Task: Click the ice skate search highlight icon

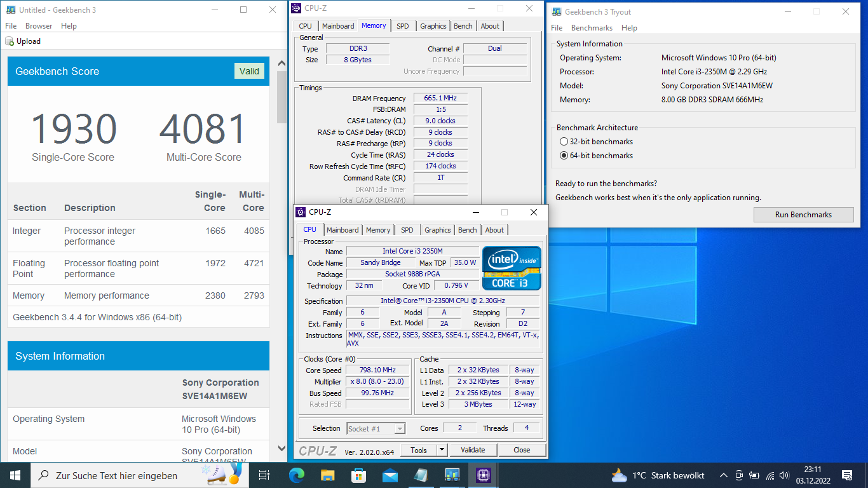Action: click(x=222, y=474)
